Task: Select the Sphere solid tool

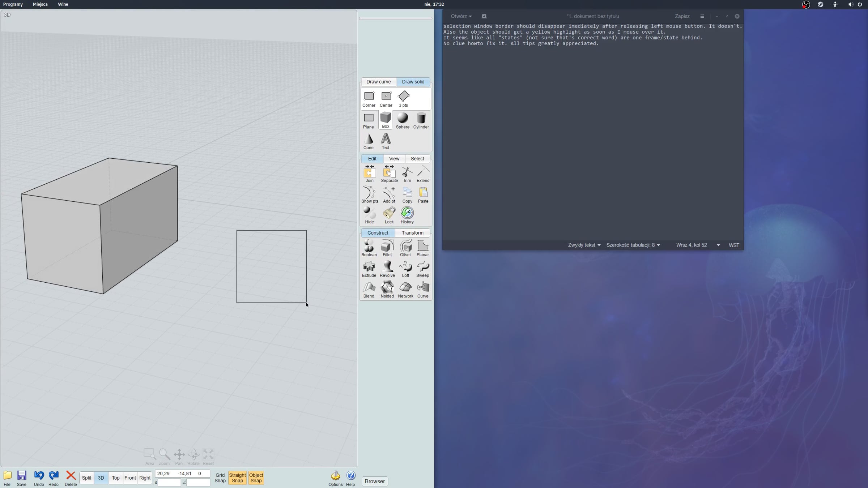Action: [403, 120]
